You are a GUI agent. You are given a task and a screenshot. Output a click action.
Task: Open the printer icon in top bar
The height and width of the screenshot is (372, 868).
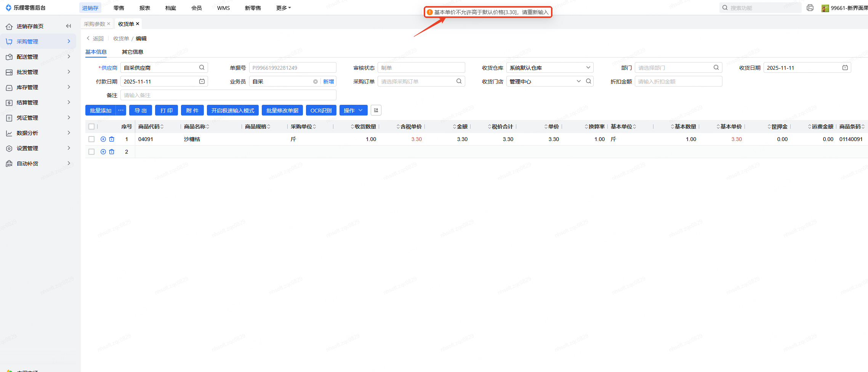pos(810,8)
